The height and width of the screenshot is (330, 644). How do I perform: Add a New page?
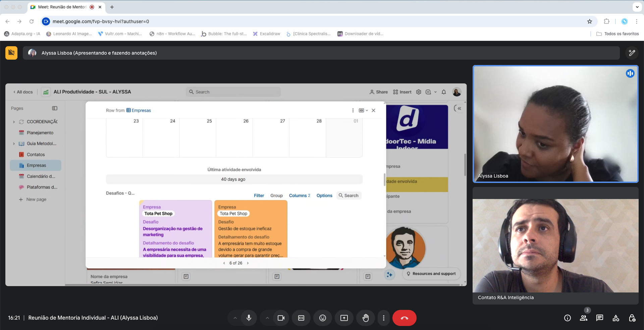(x=33, y=199)
